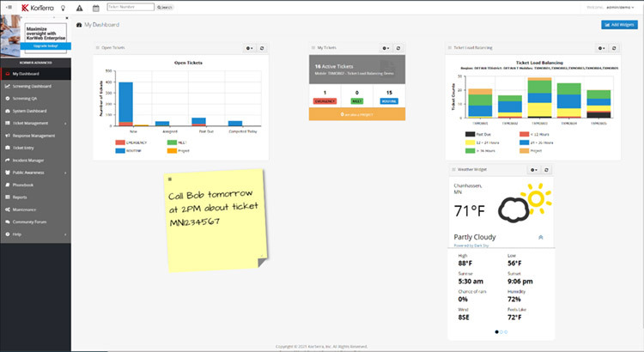This screenshot has width=644, height=352.
Task: Open Screening Dashboard from sidebar
Action: click(34, 87)
